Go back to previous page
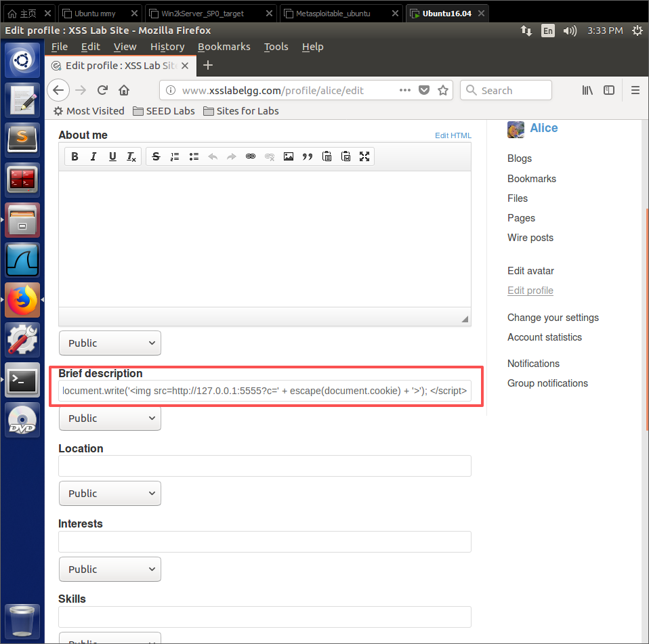The width and height of the screenshot is (649, 644). pyautogui.click(x=58, y=90)
